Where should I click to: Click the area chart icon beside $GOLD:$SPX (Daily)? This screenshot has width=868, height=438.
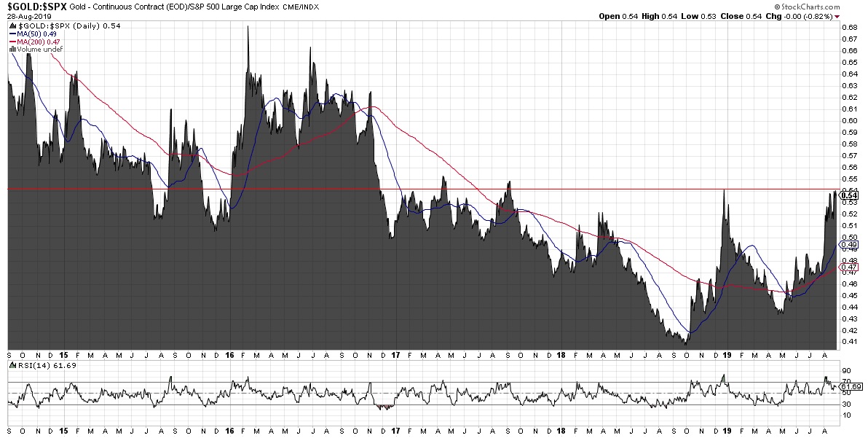coord(11,26)
